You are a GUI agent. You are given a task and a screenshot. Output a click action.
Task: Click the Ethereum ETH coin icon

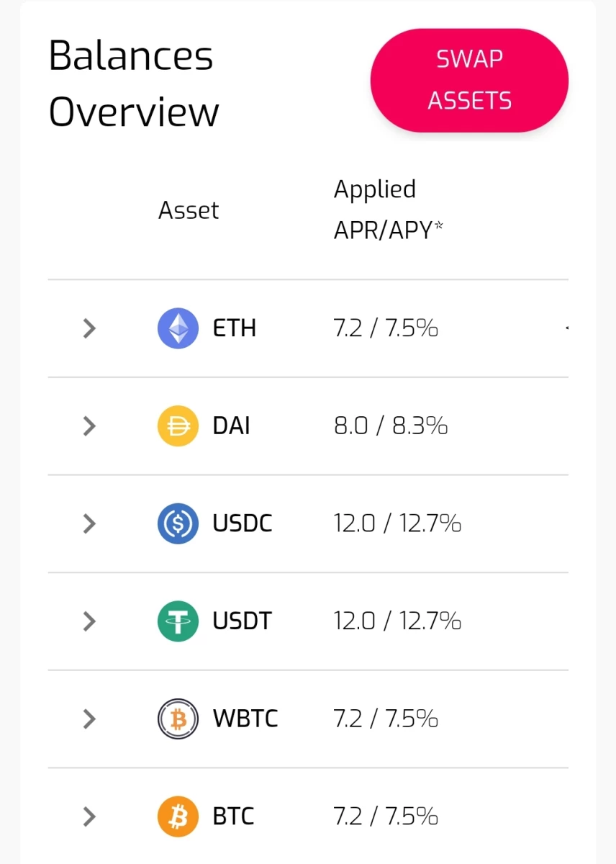(x=178, y=328)
